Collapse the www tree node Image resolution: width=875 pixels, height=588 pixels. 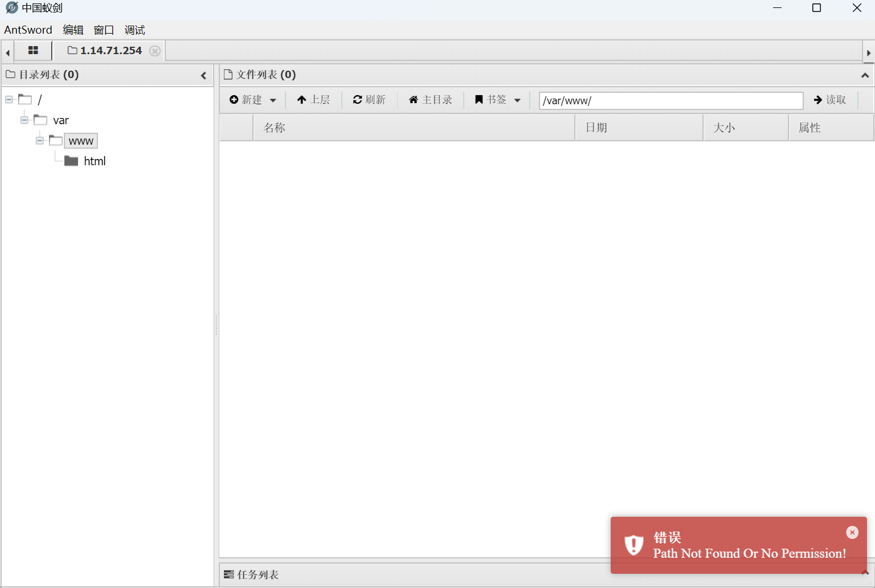pyautogui.click(x=39, y=140)
